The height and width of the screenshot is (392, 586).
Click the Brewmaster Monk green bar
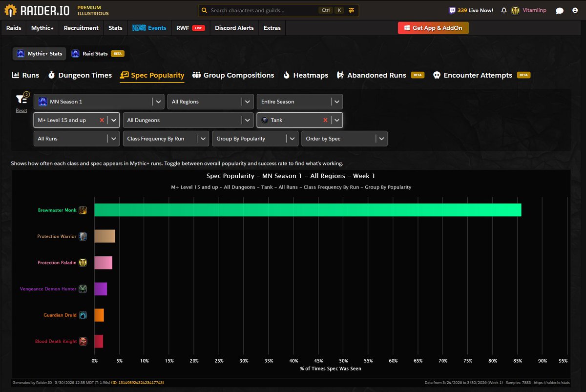pyautogui.click(x=308, y=210)
